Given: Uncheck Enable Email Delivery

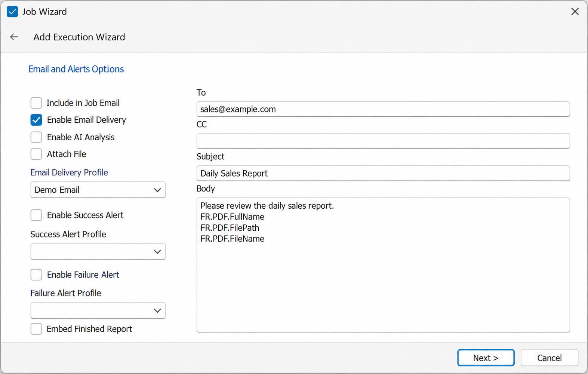Looking at the screenshot, I should click(x=36, y=120).
